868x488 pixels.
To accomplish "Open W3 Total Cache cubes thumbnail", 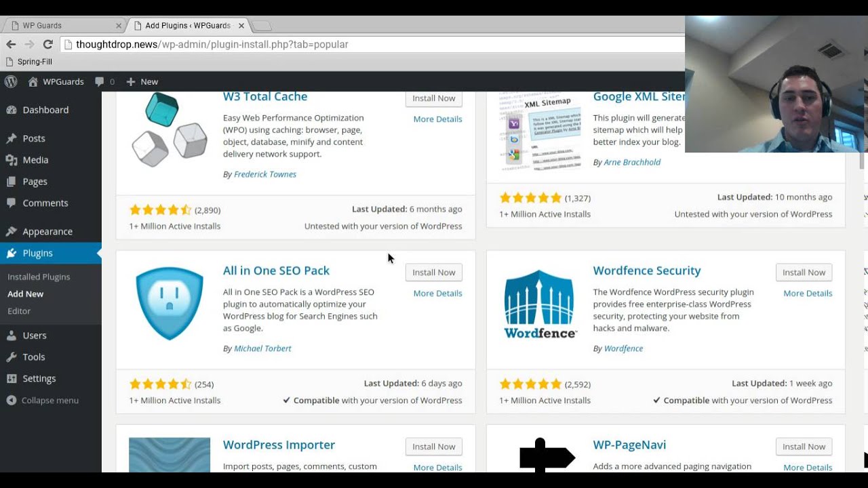I will click(170, 129).
